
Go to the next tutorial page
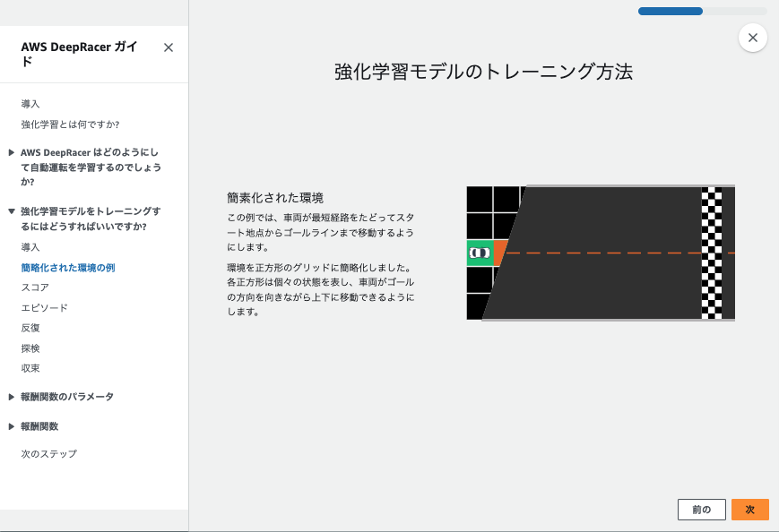(x=749, y=509)
